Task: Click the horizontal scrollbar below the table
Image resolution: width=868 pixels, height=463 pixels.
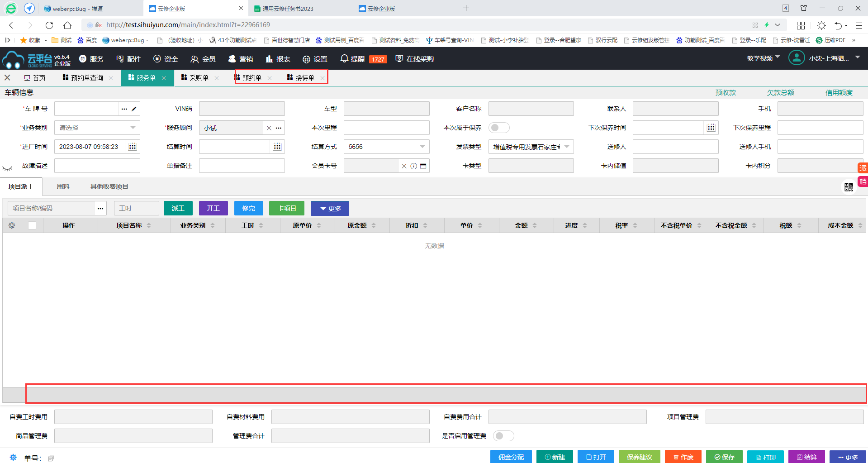Action: click(x=446, y=394)
